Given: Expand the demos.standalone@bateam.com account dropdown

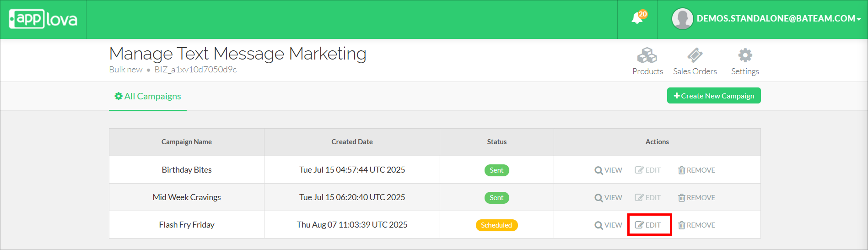Looking at the screenshot, I should [x=778, y=19].
